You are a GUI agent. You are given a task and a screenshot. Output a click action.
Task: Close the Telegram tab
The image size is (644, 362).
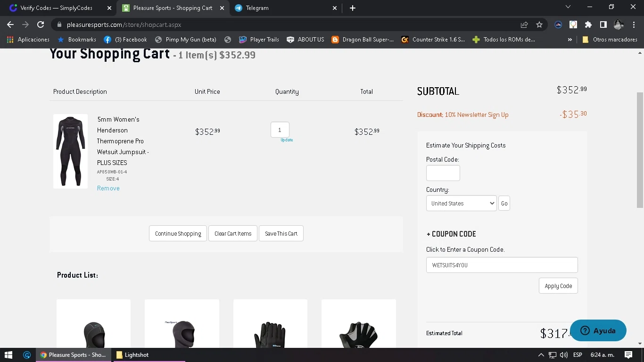click(x=335, y=8)
